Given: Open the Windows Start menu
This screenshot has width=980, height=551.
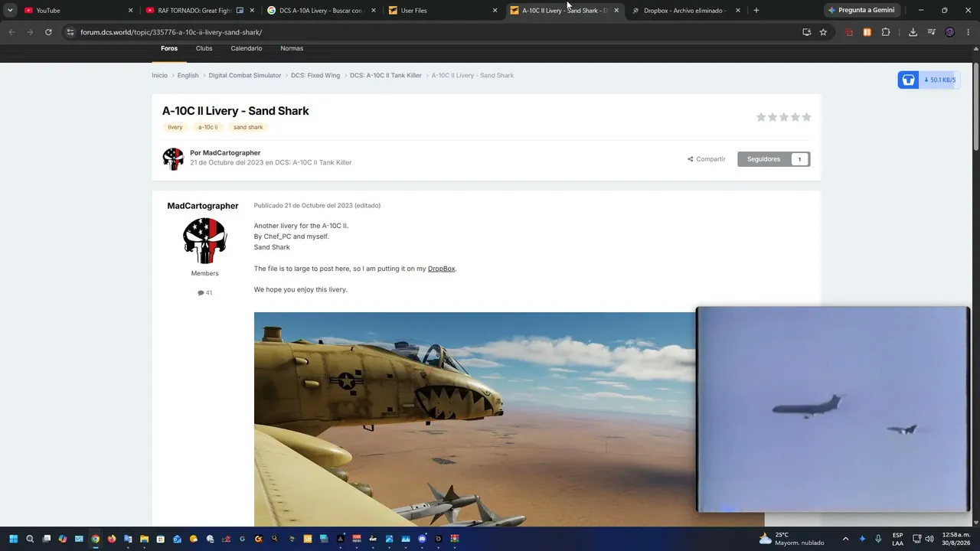Looking at the screenshot, I should tap(13, 539).
